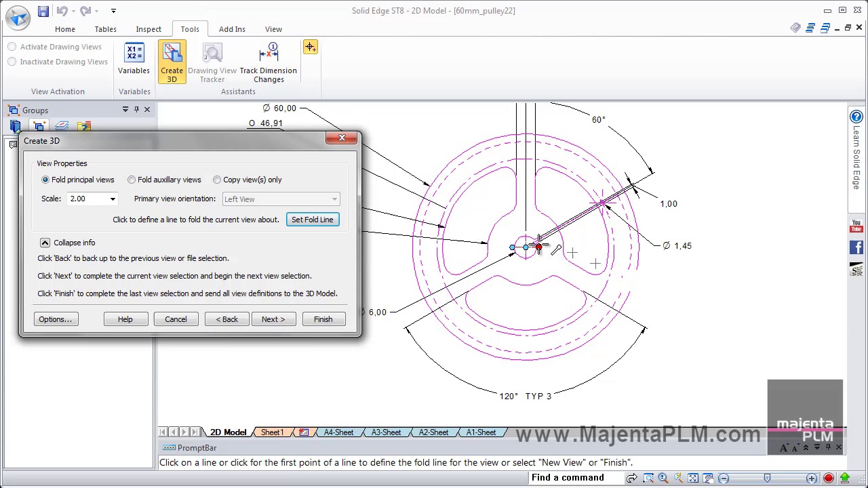This screenshot has height=488, width=868.
Task: Open Track Dimension Changes tool
Action: point(269,62)
